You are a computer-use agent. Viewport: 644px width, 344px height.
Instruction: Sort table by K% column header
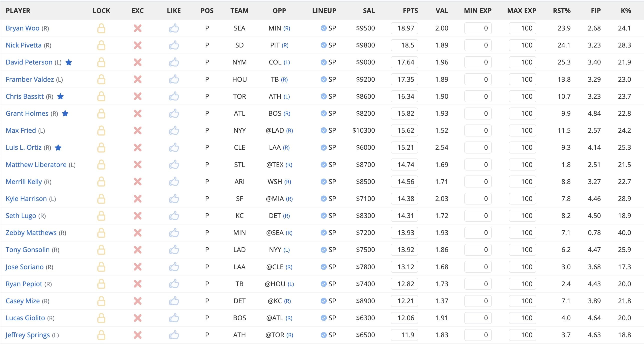coord(626,11)
